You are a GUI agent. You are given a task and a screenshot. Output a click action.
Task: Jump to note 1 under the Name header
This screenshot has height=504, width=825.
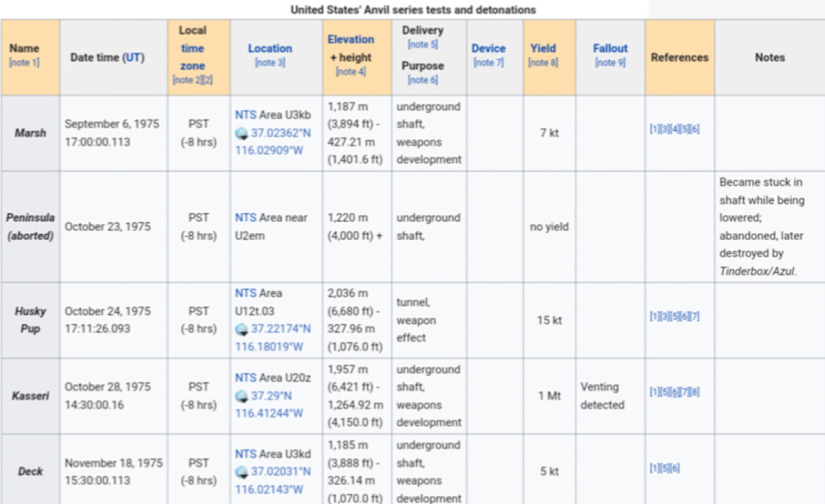[x=24, y=63]
